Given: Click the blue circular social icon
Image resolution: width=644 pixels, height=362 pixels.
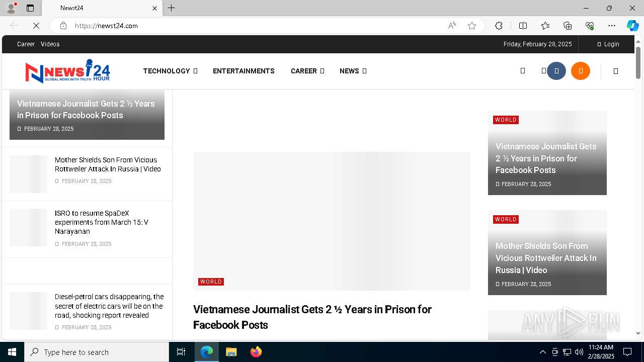Looking at the screenshot, I should click(556, 71).
